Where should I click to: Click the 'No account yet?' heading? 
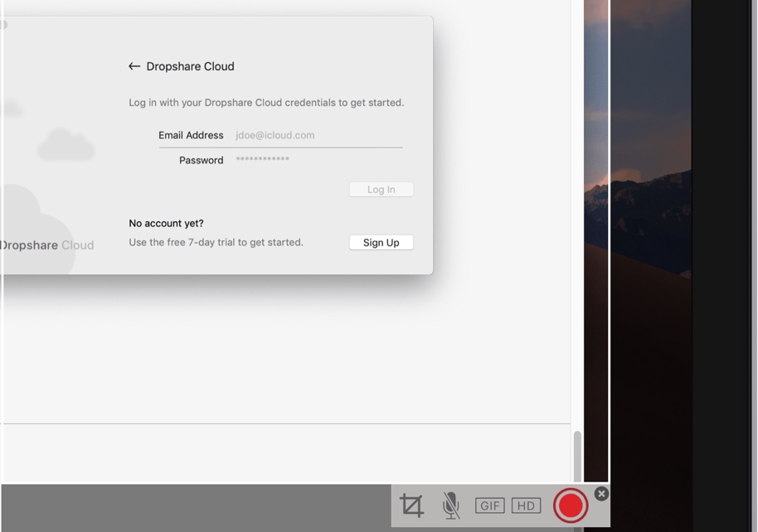(x=166, y=223)
